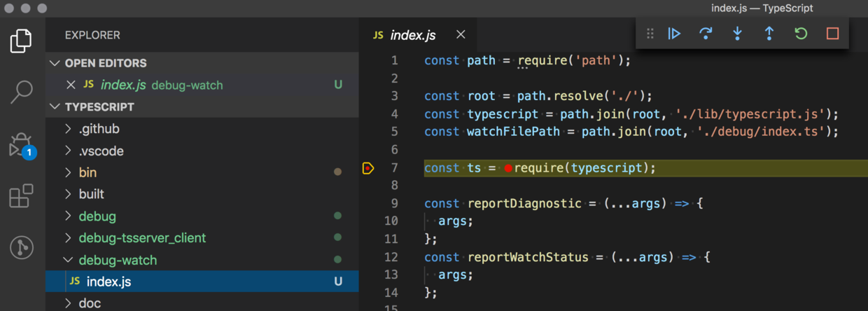868x311 pixels.
Task: Toggle breakpoint on line 7 gutter
Action: pos(368,168)
